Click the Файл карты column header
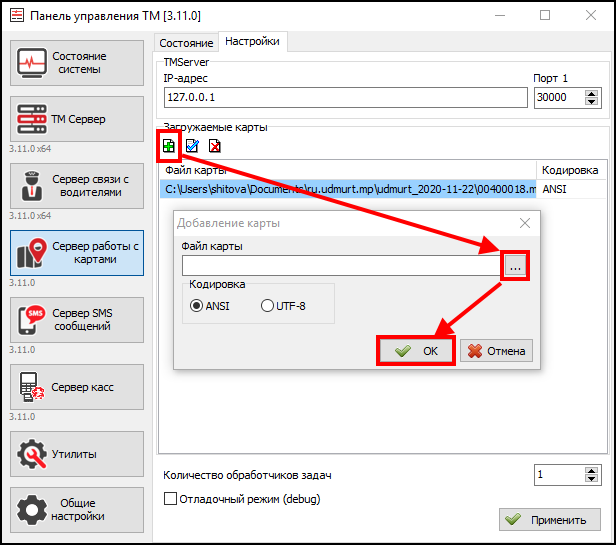 pyautogui.click(x=348, y=170)
